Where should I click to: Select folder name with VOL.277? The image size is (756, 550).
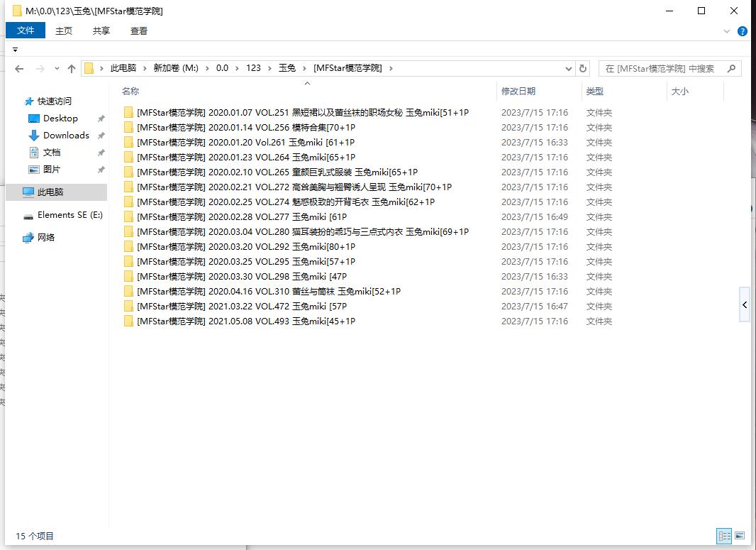click(x=242, y=217)
